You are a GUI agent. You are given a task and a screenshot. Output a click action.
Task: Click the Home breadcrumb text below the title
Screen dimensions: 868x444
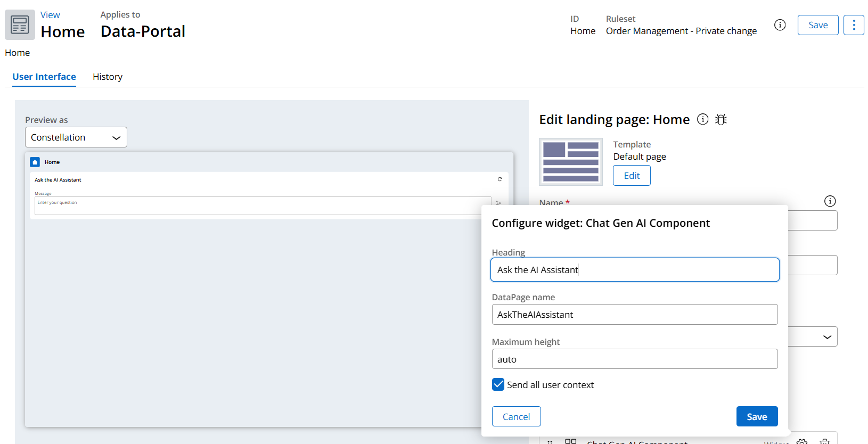(17, 53)
